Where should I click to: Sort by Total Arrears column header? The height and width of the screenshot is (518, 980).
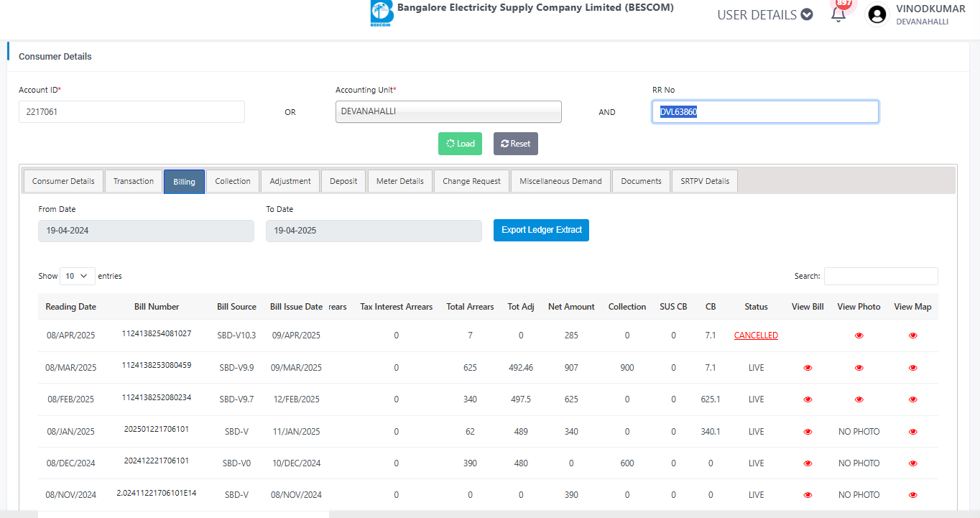pyautogui.click(x=470, y=307)
